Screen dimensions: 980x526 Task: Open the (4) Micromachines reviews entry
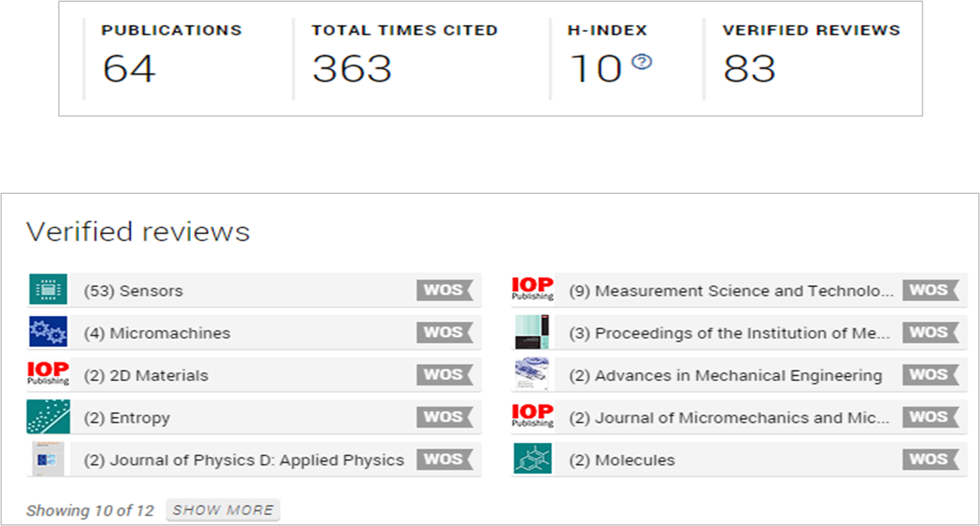tap(157, 333)
